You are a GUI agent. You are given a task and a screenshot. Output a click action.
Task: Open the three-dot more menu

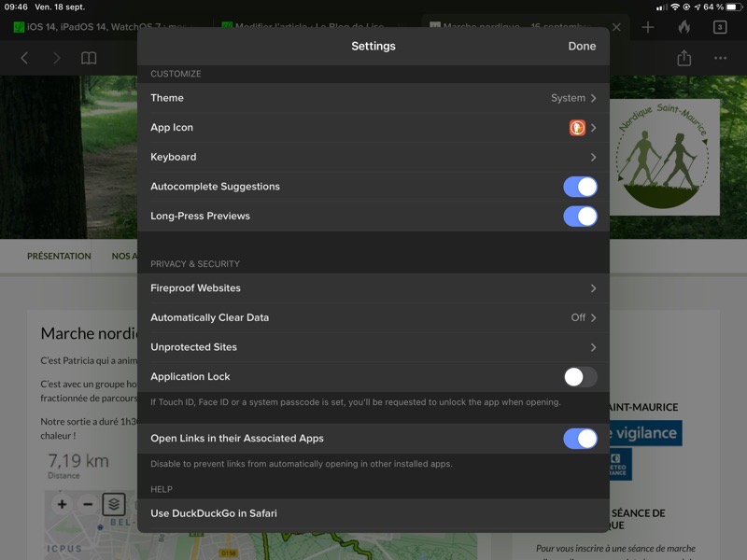[x=720, y=58]
